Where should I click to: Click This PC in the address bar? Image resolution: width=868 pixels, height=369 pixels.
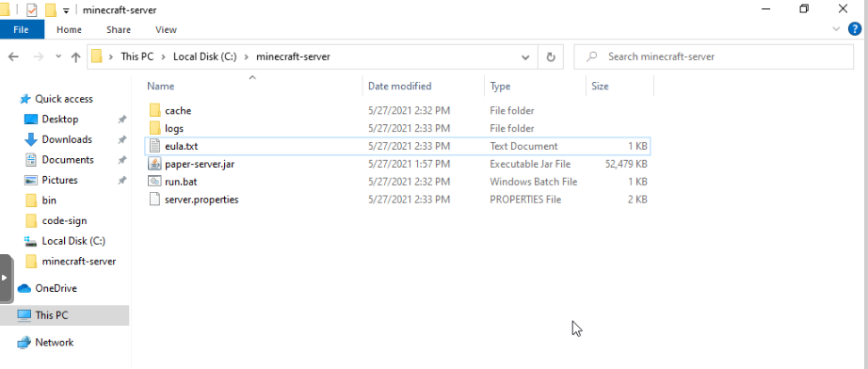[x=137, y=56]
